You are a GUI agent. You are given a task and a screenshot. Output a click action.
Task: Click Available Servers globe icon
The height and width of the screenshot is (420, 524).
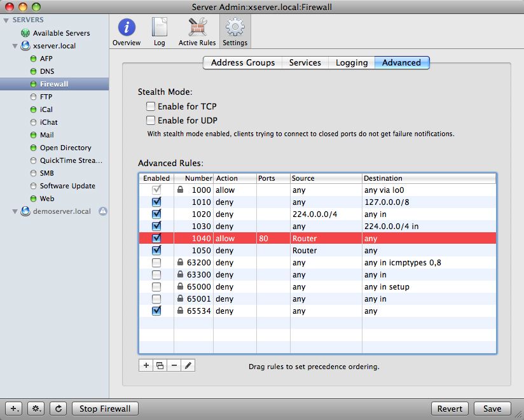pyautogui.click(x=25, y=33)
